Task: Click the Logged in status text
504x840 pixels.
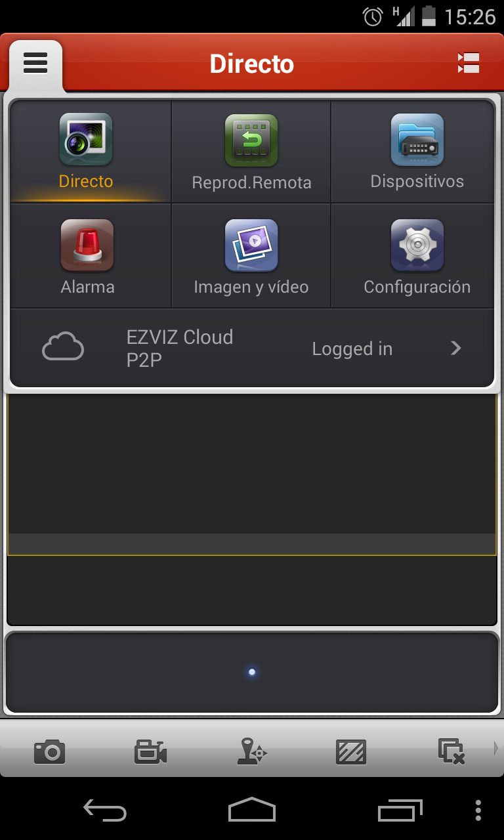Action: point(352,349)
